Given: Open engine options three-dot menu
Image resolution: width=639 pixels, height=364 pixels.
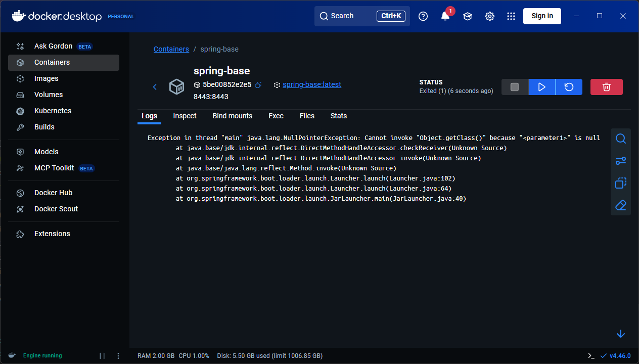Looking at the screenshot, I should point(118,356).
